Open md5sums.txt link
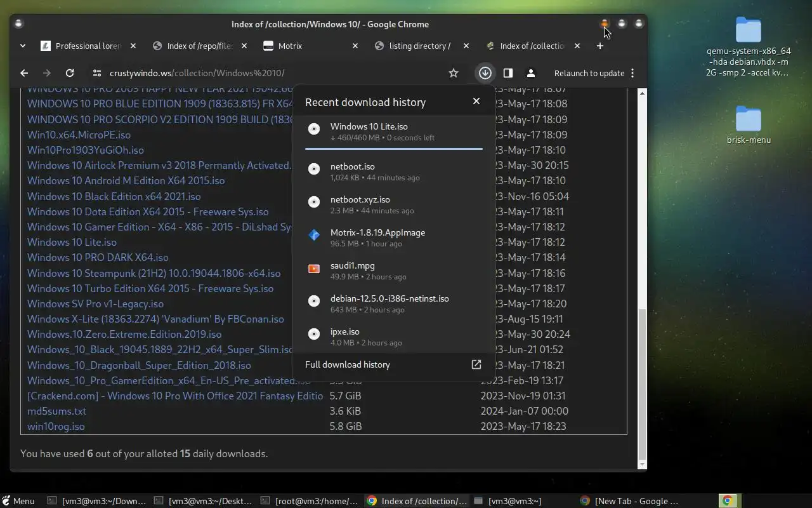Image resolution: width=812 pixels, height=508 pixels. point(56,411)
